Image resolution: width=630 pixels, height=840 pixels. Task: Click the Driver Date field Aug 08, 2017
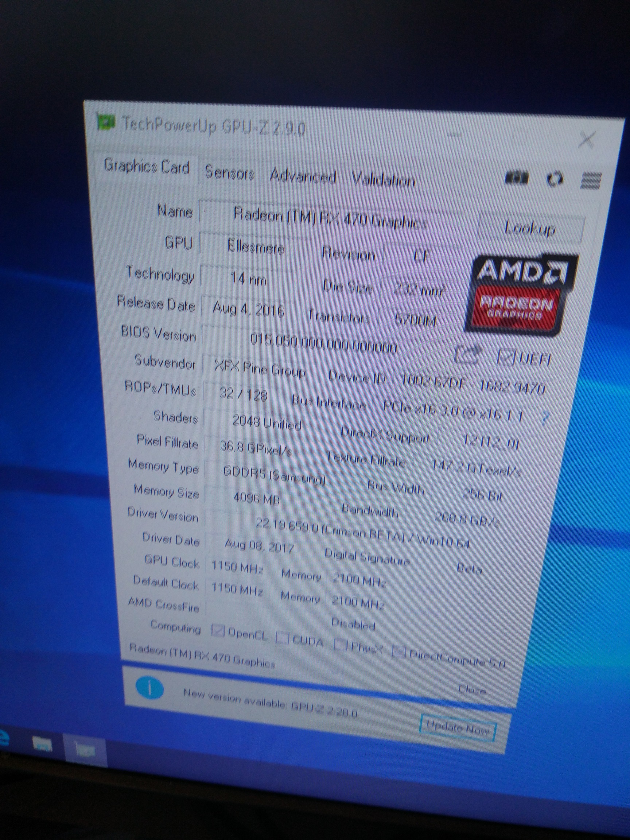(258, 546)
